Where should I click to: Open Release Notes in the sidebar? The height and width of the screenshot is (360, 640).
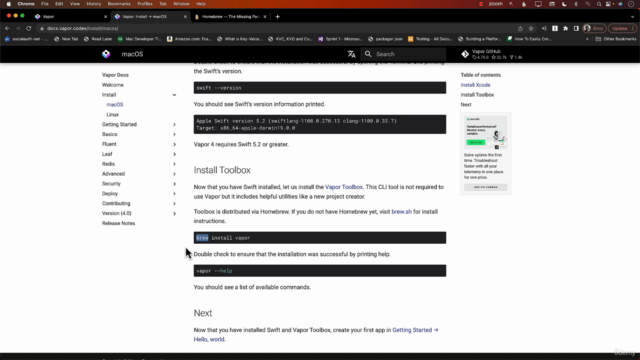[x=118, y=223]
